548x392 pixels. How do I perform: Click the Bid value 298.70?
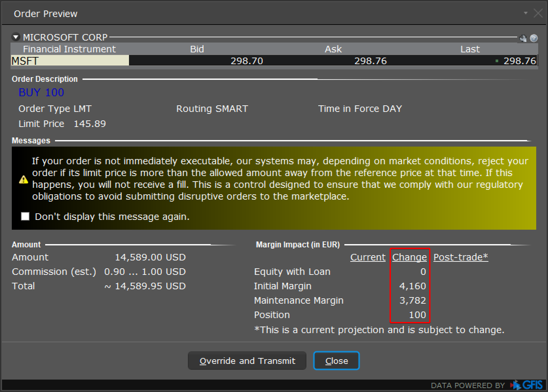[247, 61]
